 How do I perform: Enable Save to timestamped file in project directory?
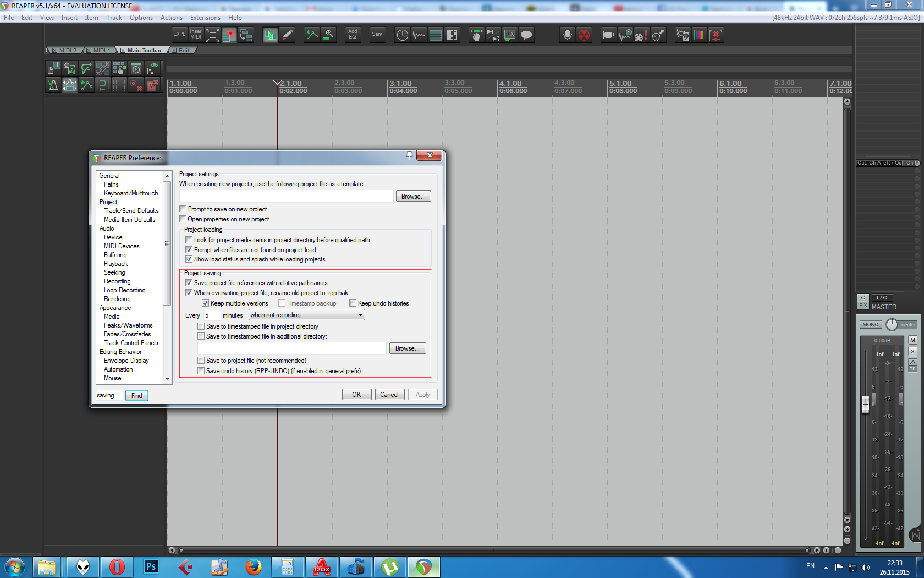coord(201,326)
